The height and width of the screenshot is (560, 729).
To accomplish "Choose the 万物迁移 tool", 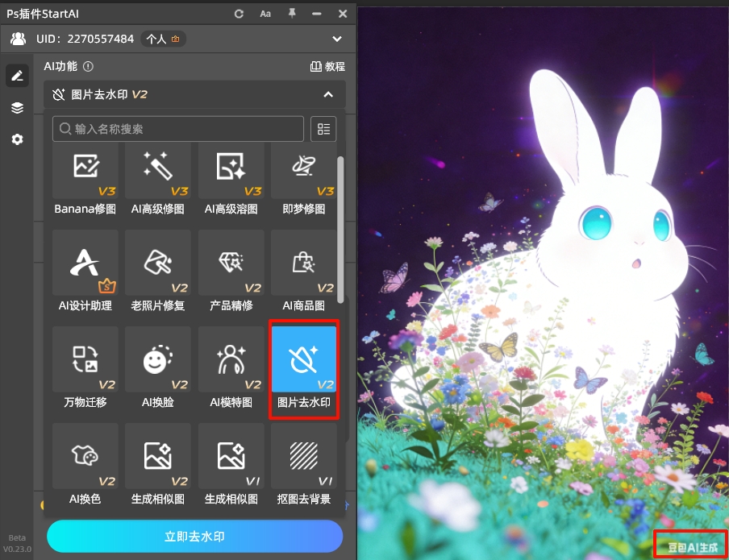I will pos(85,359).
